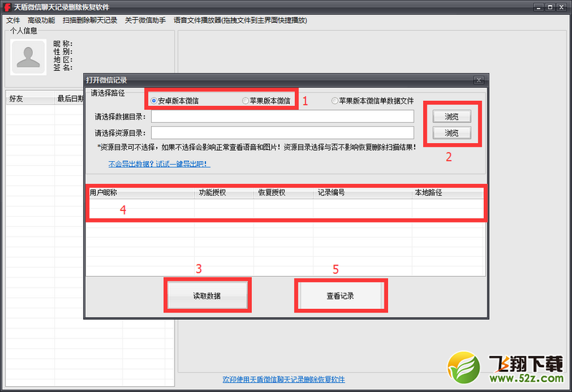Select the 安卓版本微信 radio option
Viewport: 572px width, 392px height.
click(175, 101)
